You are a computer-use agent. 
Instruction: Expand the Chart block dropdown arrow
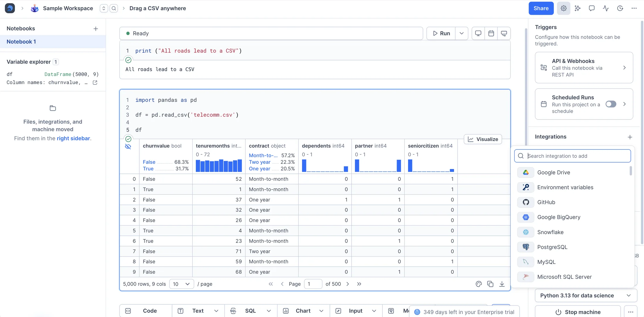(x=321, y=311)
